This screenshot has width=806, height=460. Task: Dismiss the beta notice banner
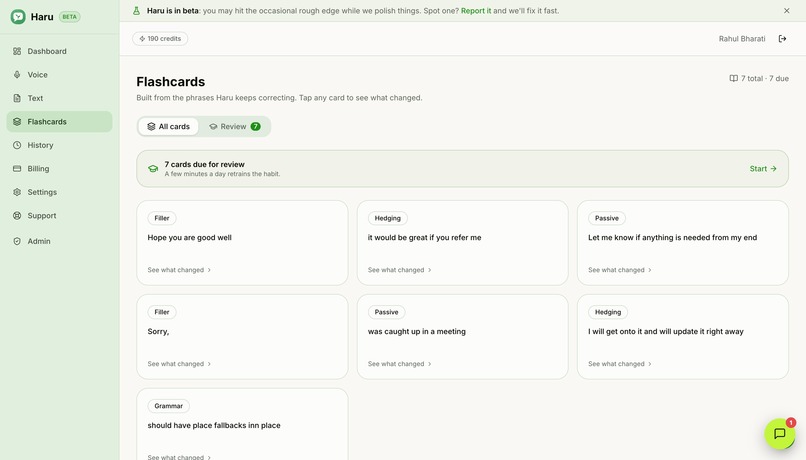[786, 11]
